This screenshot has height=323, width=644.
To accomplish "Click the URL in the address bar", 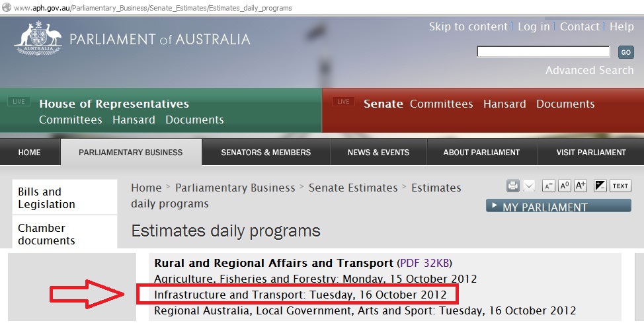I will [153, 8].
